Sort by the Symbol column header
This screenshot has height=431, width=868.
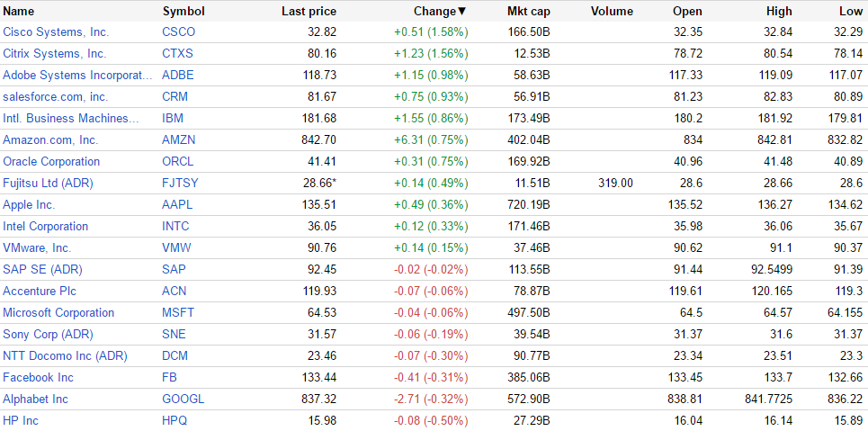(x=183, y=11)
